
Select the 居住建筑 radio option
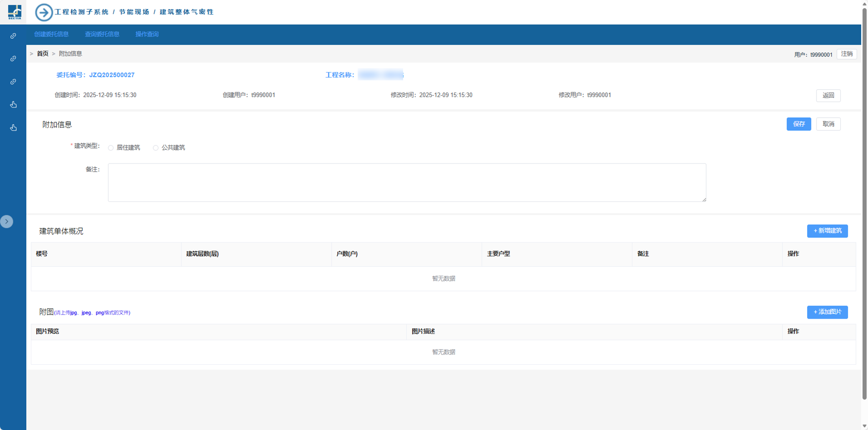click(111, 148)
